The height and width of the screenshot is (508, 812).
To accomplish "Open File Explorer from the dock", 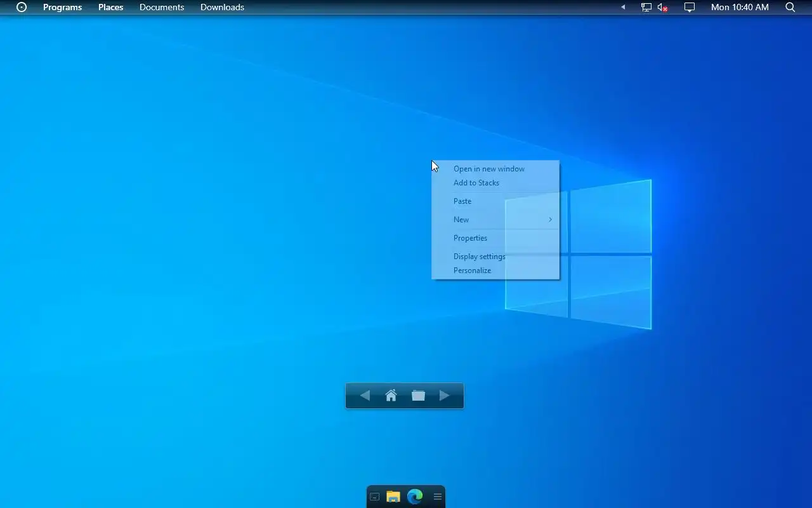I will [393, 497].
